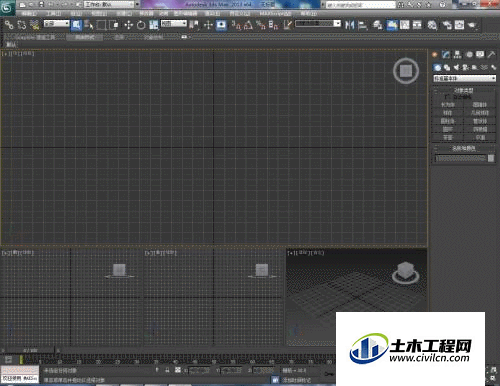Click the Sphere primitive button
Viewport: 500px width, 386px height.
coord(448,113)
